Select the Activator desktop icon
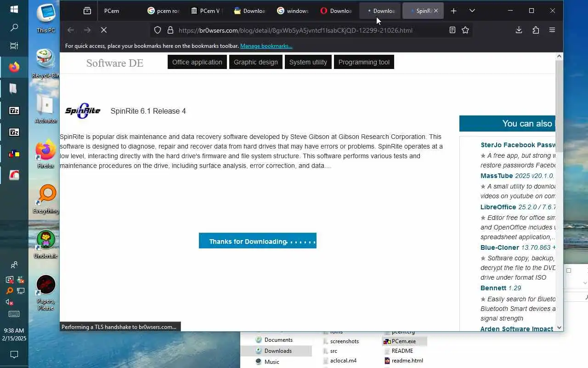The width and height of the screenshot is (588, 368). [x=46, y=109]
